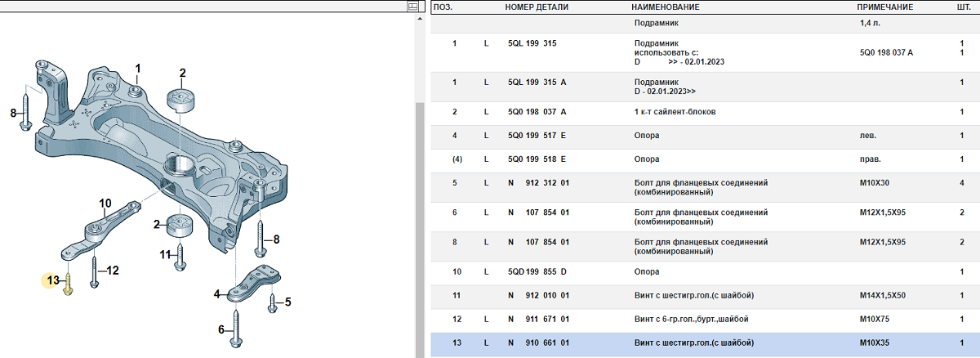This screenshot has height=358, width=980.
Task: Click the '5Q0 198 037 A' note cell
Action: (886, 52)
